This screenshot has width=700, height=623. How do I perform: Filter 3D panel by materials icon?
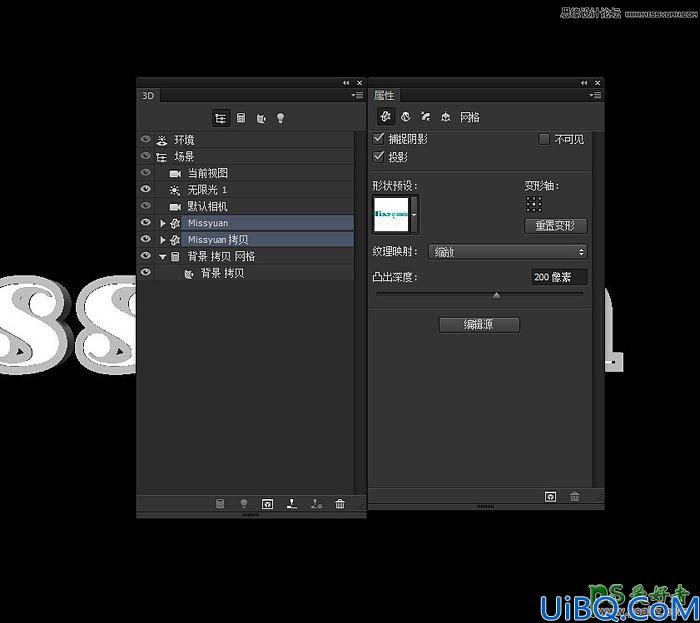click(261, 118)
